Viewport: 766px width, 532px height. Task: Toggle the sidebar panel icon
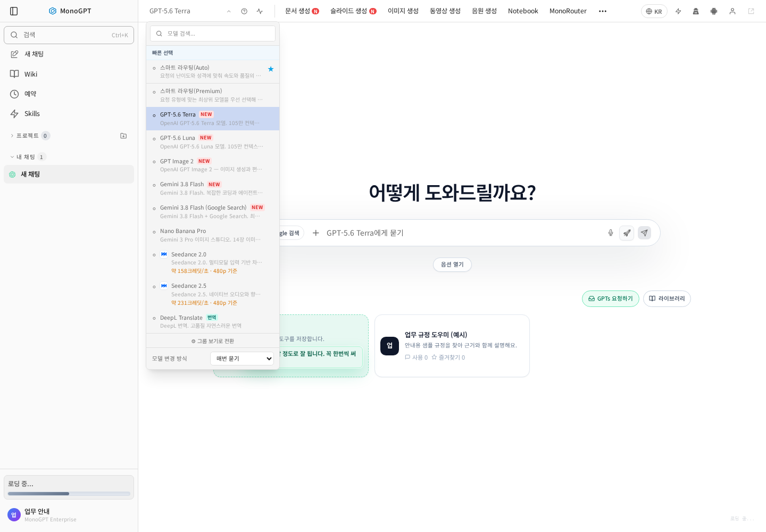(14, 11)
